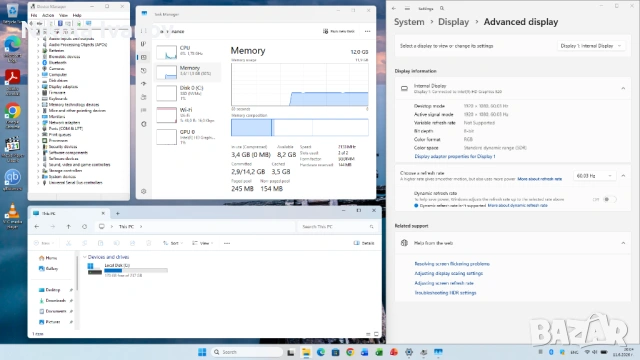640x360 pixels.
Task: Open Display 1: Internal Display dropdown
Action: 590,46
